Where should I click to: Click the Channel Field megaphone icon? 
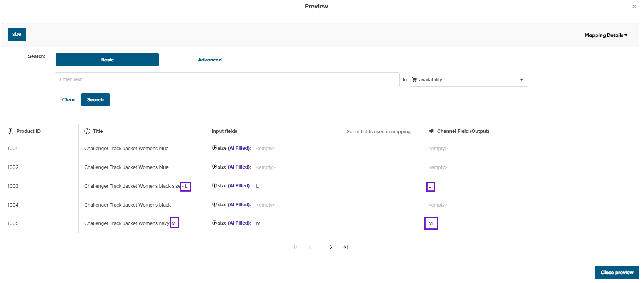[431, 131]
